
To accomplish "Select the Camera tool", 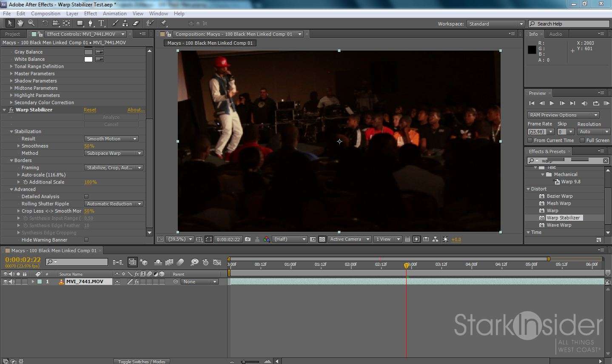I will coord(55,23).
